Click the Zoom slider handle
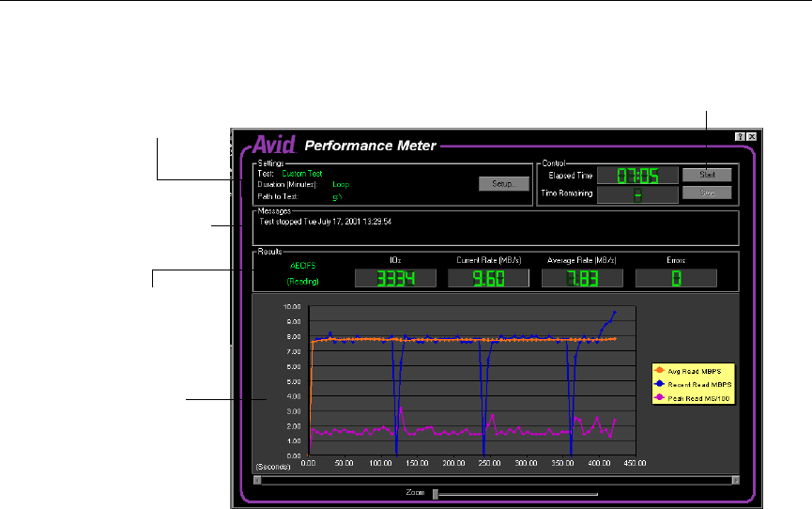 pos(436,494)
